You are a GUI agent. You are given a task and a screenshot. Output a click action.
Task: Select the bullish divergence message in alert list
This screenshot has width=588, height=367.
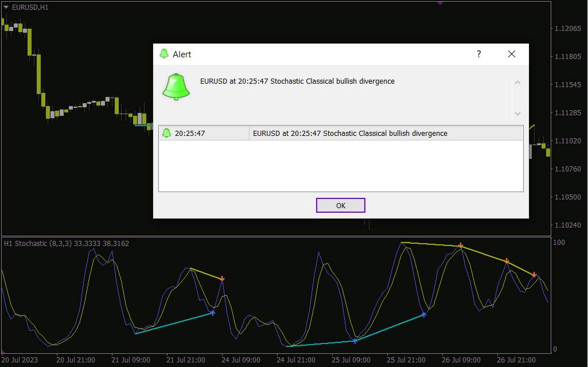(350, 133)
